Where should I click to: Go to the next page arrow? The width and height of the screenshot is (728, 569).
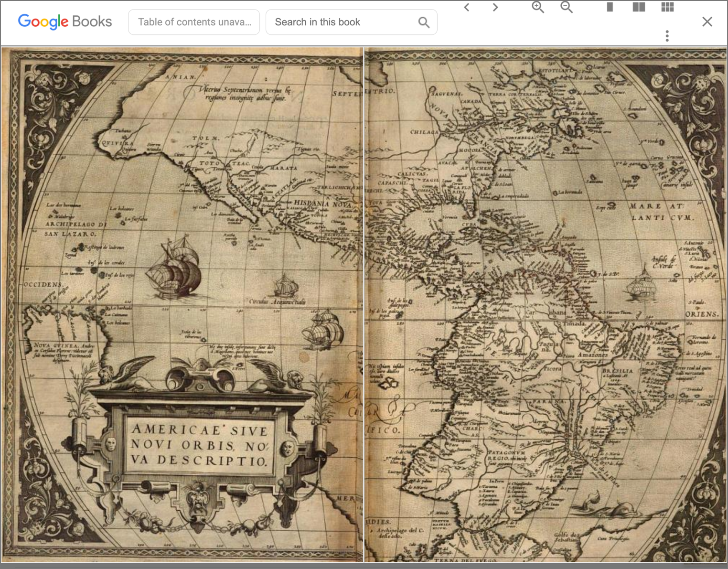495,7
